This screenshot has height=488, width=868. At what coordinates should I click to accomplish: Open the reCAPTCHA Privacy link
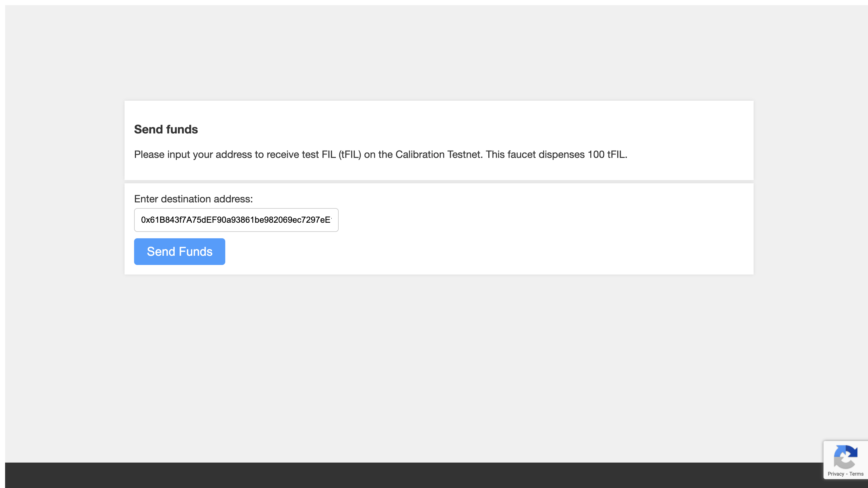pyautogui.click(x=836, y=474)
